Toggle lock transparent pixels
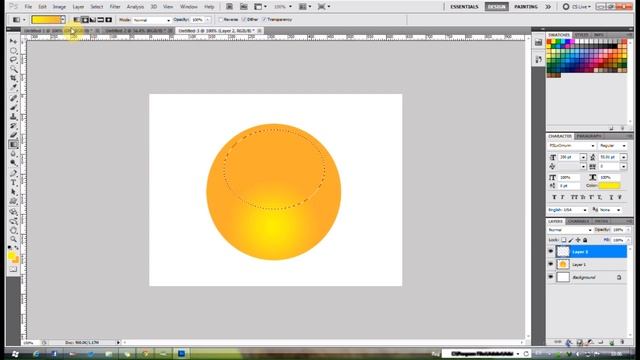Image resolution: width=640 pixels, height=360 pixels. pyautogui.click(x=564, y=240)
